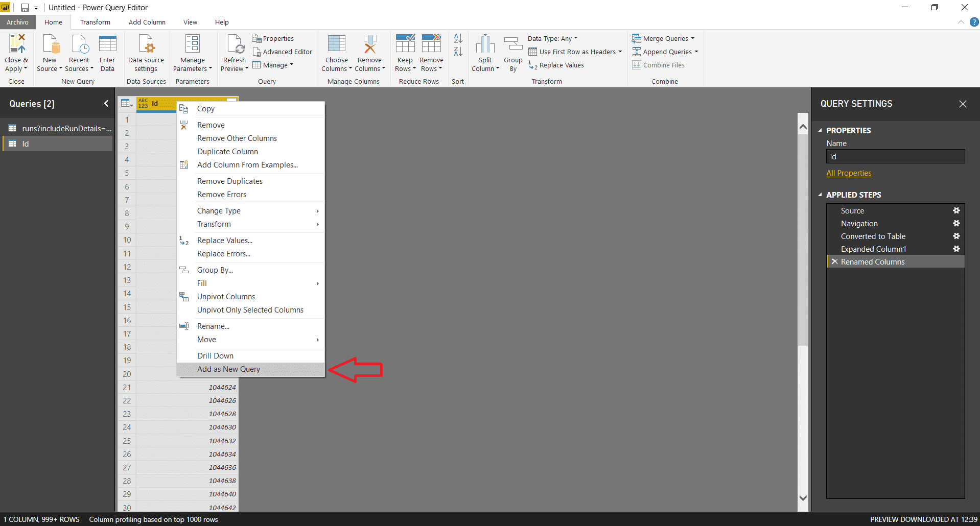
Task: Choose Add as New Query from the menu
Action: pyautogui.click(x=228, y=369)
